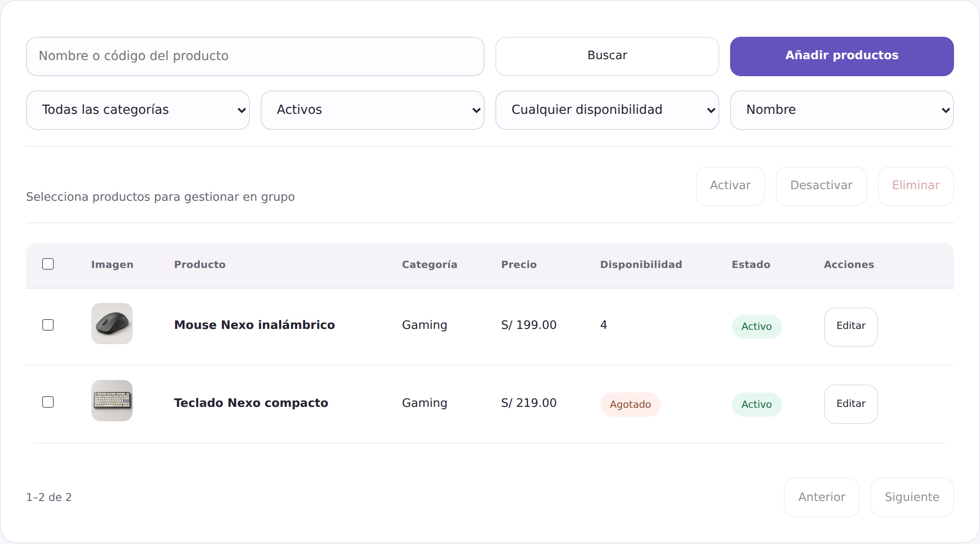980x544 pixels.
Task: Click the Categoría column header
Action: [430, 264]
